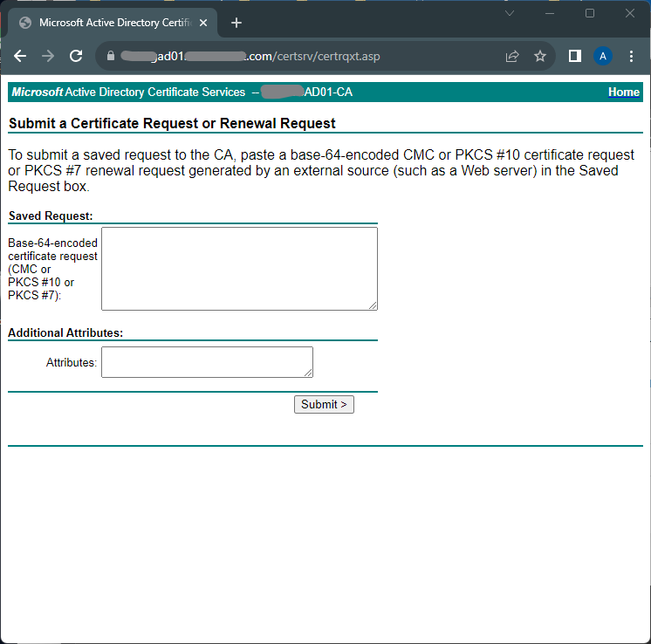Grab the Attributes box resize handle
Screen dimensions: 651x644
308,373
